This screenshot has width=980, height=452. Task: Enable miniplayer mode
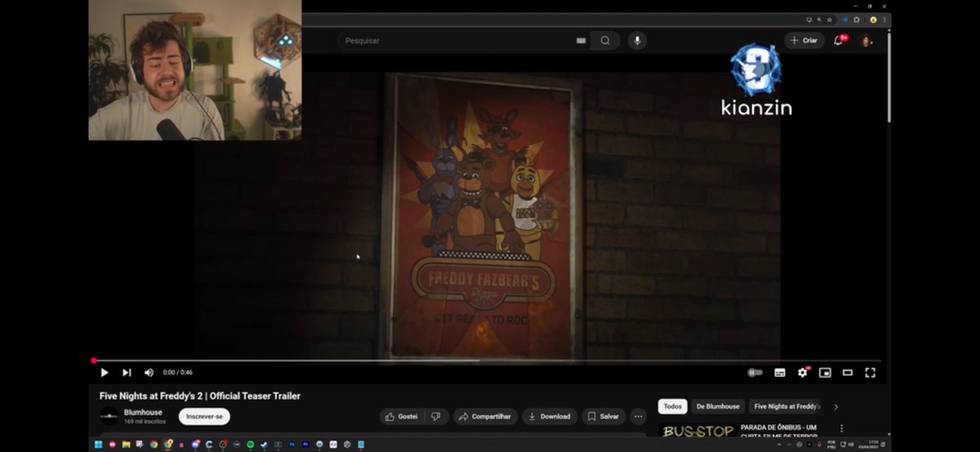point(825,372)
